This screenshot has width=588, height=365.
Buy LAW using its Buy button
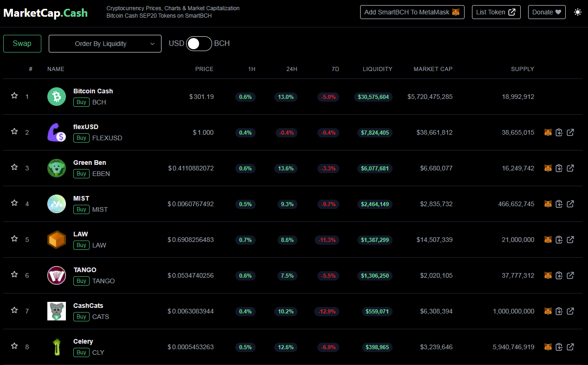(x=81, y=245)
